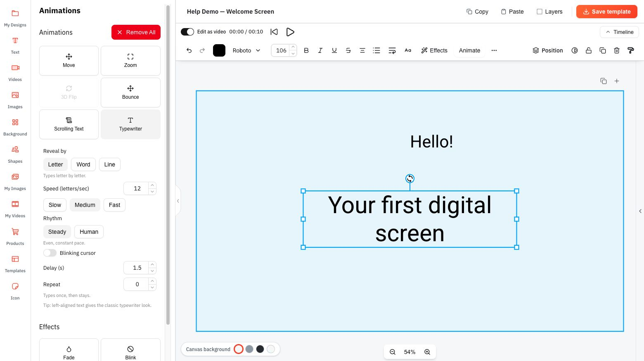The image size is (644, 361).
Task: Open the text color swatch
Action: click(x=219, y=50)
